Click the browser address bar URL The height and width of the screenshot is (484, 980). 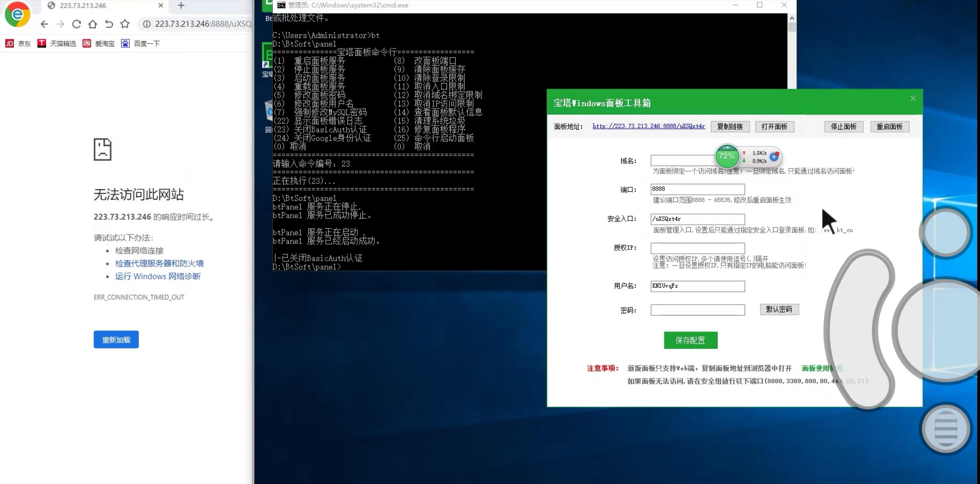pos(203,24)
